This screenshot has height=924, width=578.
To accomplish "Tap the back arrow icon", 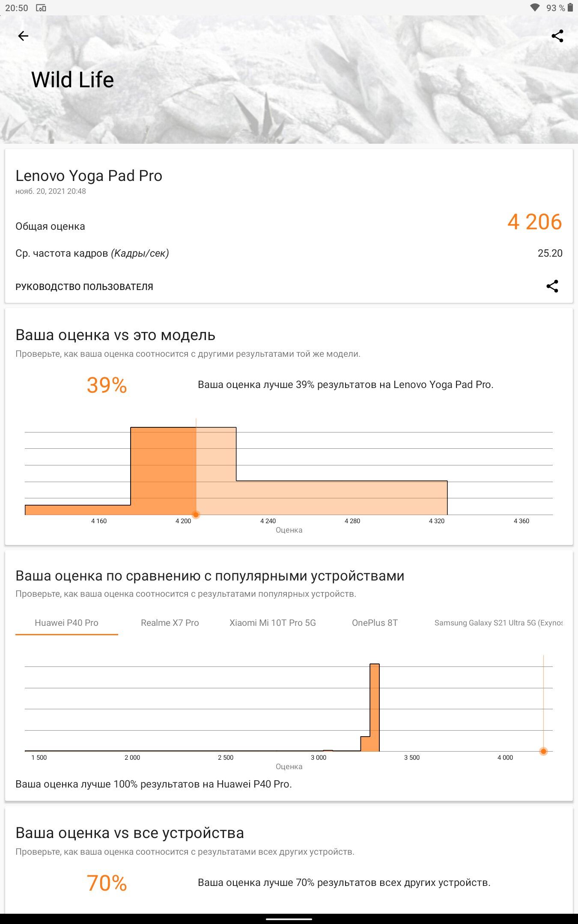I will [23, 36].
